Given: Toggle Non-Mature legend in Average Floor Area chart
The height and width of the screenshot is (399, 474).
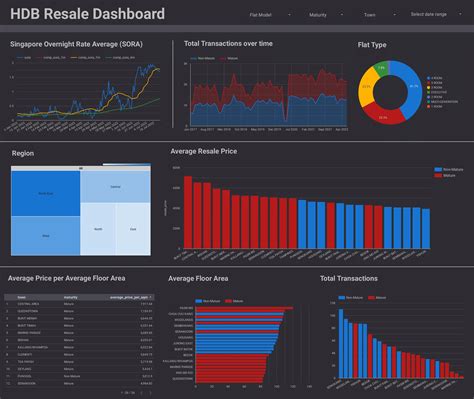Looking at the screenshot, I should [x=208, y=301].
